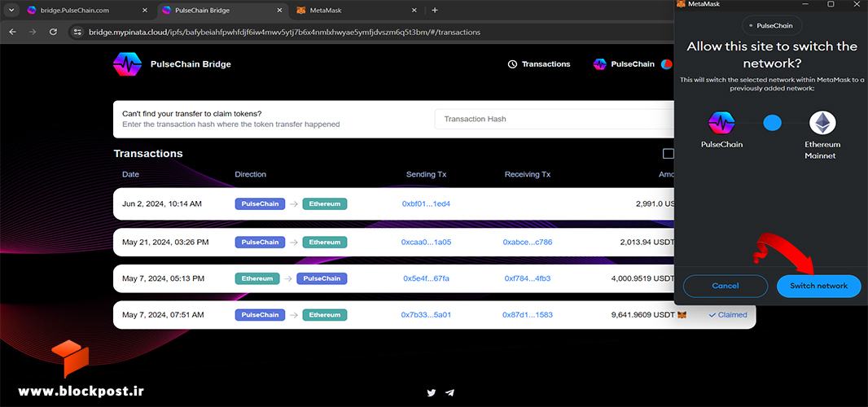Open the Twitter icon in footer
868x407 pixels.
click(432, 392)
